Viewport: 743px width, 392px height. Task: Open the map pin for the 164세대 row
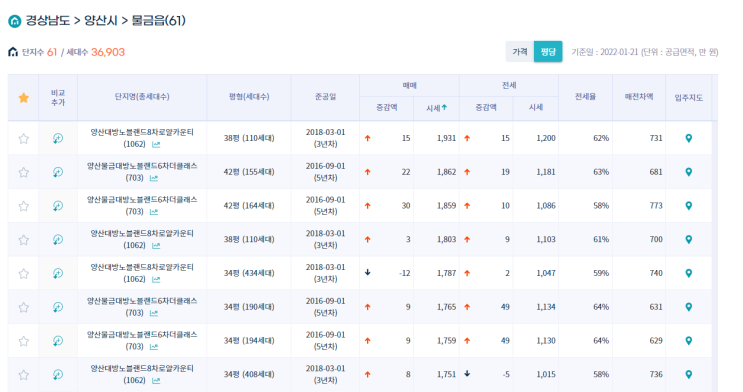pos(689,206)
